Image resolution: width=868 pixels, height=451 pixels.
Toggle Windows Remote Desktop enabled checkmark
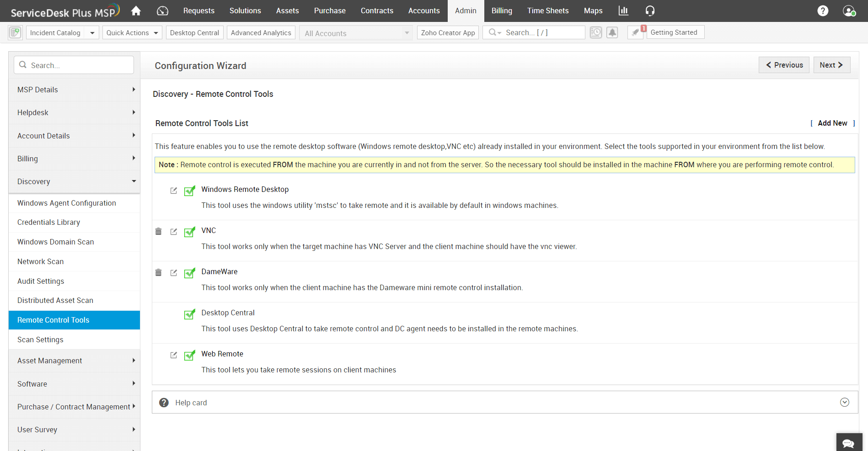click(189, 191)
